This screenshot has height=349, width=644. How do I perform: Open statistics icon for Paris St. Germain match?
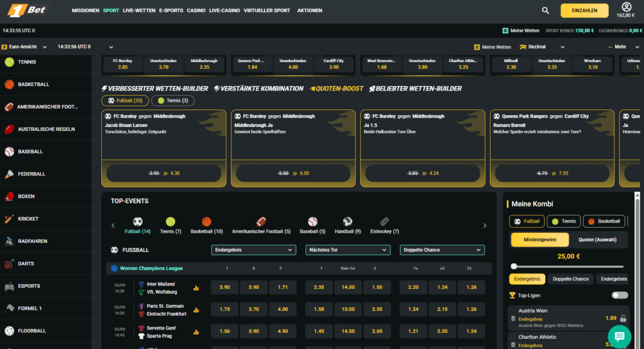pos(196,310)
